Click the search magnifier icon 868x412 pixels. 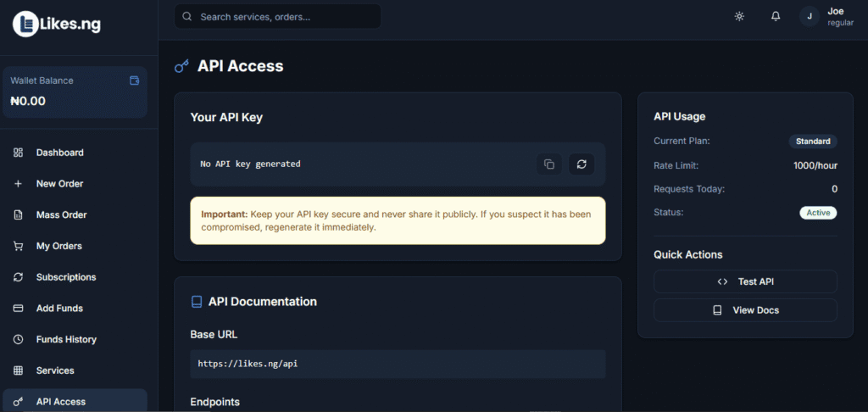(187, 17)
